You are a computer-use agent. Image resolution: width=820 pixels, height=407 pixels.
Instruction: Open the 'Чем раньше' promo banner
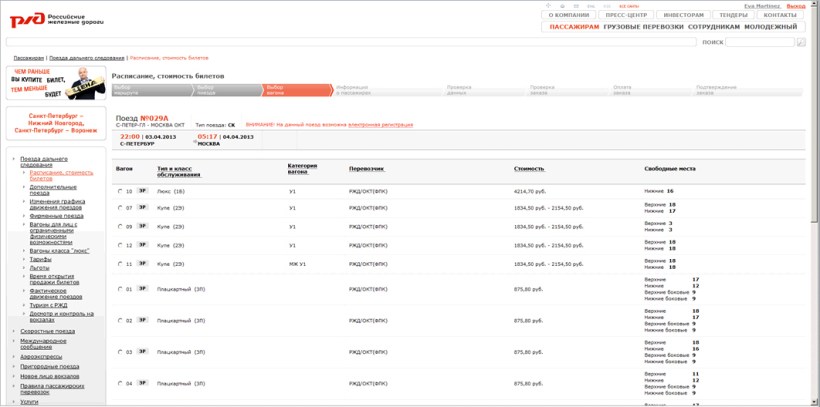pos(54,84)
